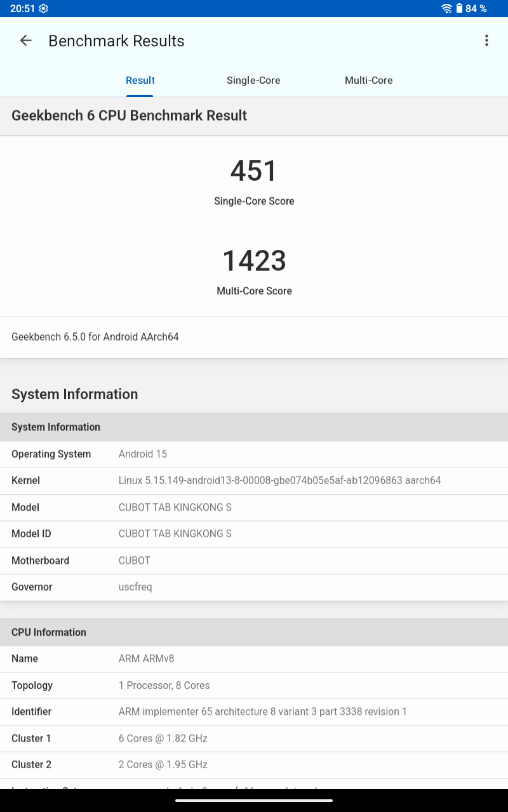Tap the Model ID label
The image size is (508, 812).
31,534
